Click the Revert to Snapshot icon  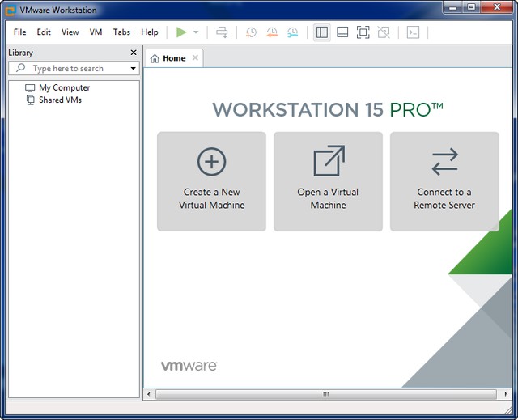click(x=272, y=32)
